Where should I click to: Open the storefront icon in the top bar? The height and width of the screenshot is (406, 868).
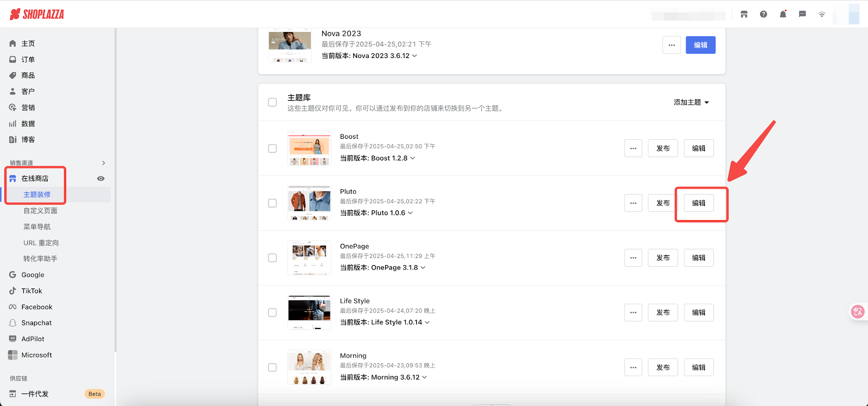click(x=744, y=14)
